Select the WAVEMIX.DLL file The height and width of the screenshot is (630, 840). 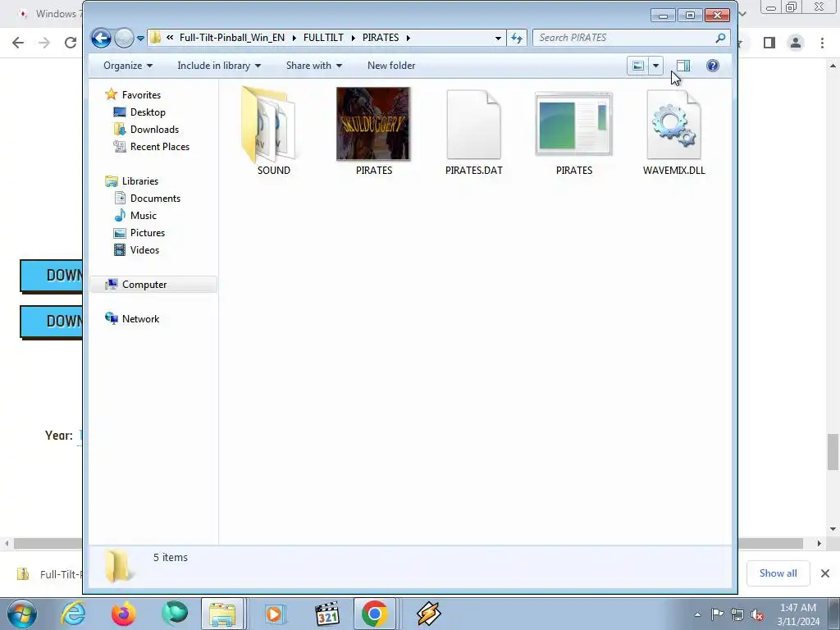[x=674, y=132]
